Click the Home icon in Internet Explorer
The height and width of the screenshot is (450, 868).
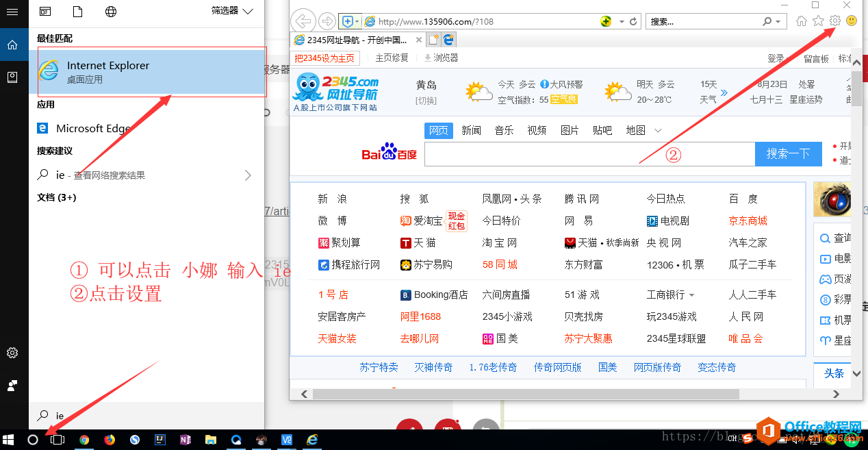tap(802, 21)
